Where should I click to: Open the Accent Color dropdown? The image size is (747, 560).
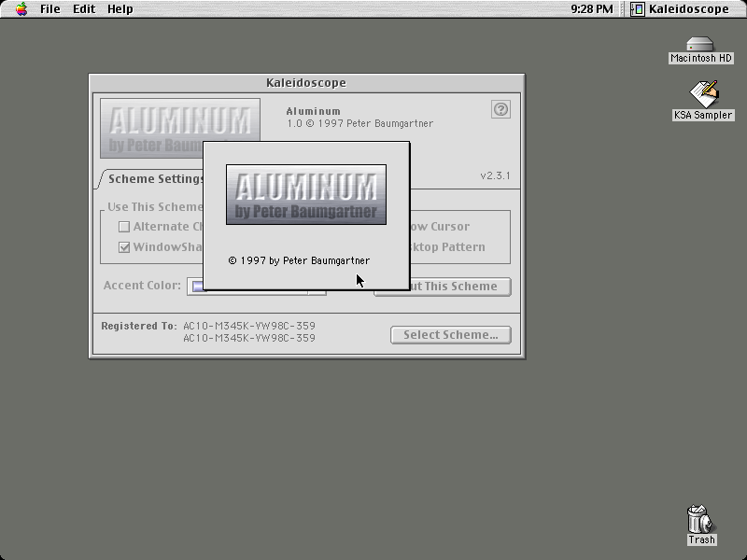point(256,287)
